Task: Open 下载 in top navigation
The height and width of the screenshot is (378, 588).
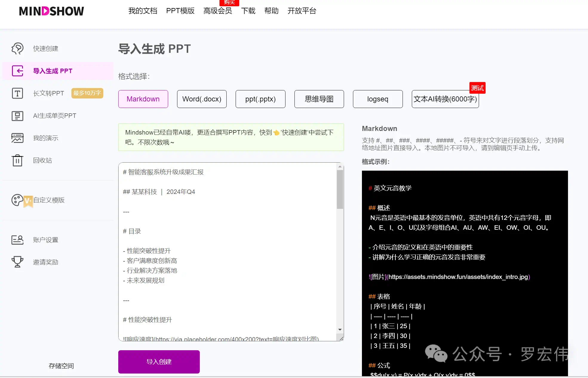Action: coord(248,11)
